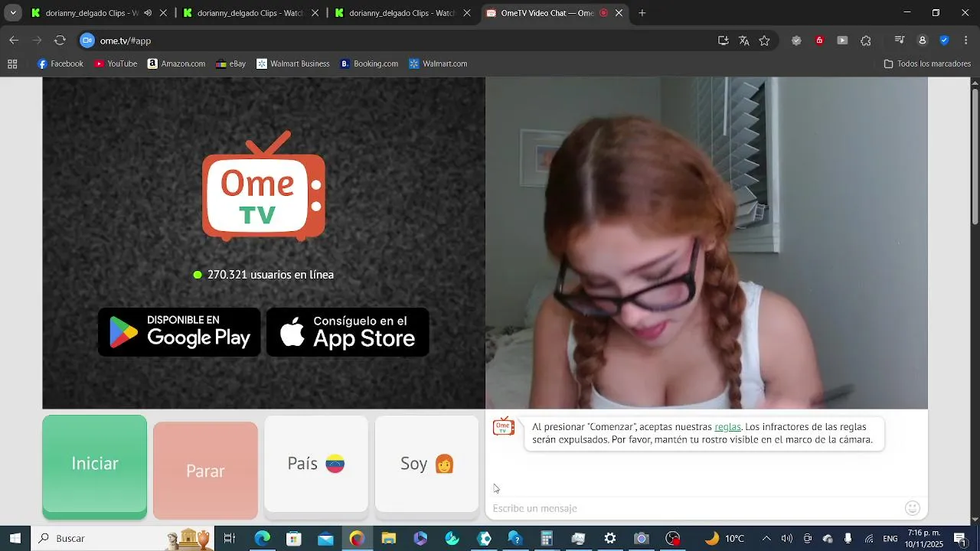Open Microsoft Store from taskbar
980x551 pixels.
pos(294,538)
